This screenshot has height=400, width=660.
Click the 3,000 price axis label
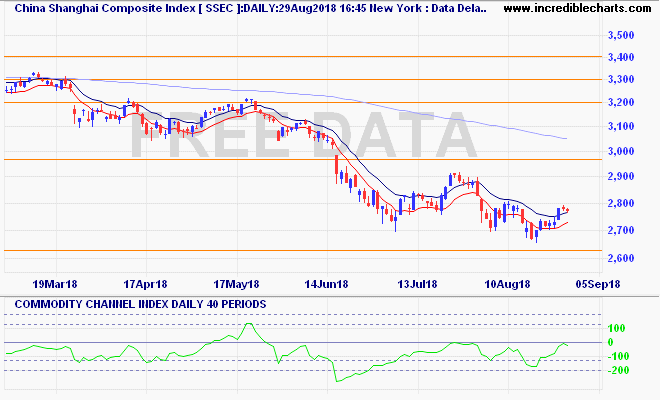621,152
